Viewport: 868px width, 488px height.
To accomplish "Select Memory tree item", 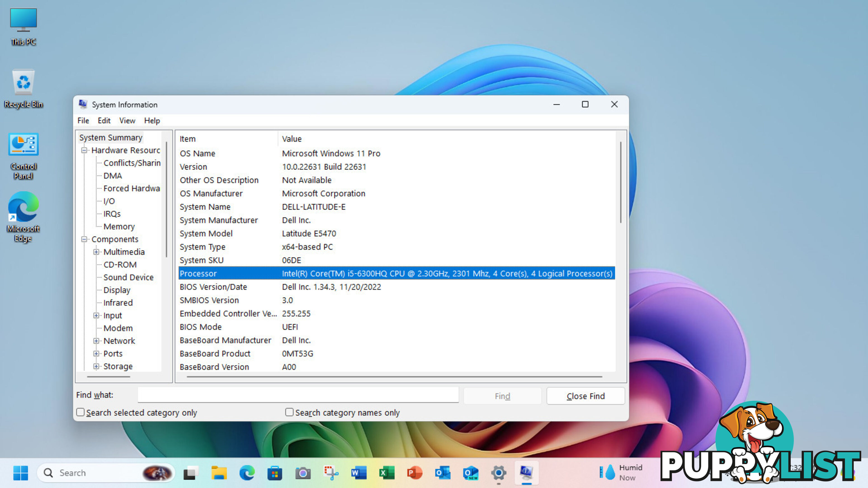I will coord(119,226).
